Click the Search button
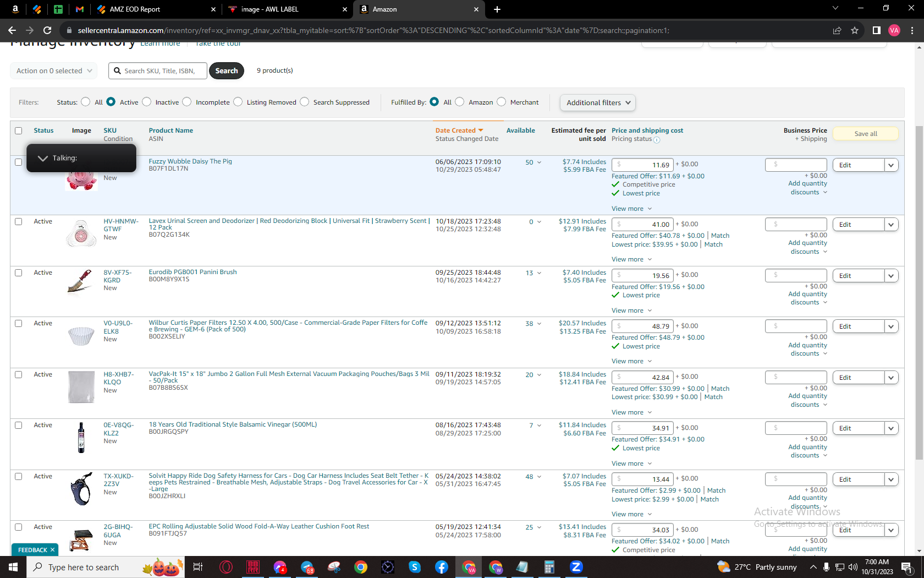The image size is (924, 578). click(227, 71)
